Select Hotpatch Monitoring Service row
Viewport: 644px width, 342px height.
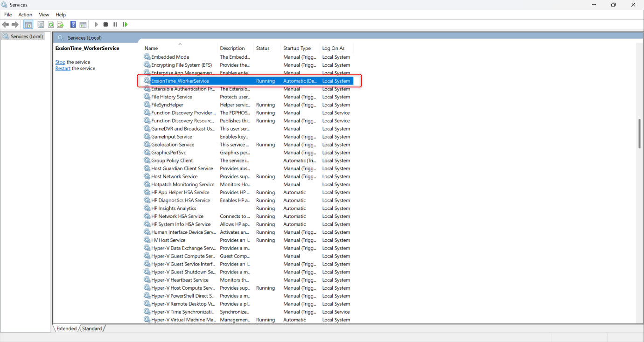248,184
